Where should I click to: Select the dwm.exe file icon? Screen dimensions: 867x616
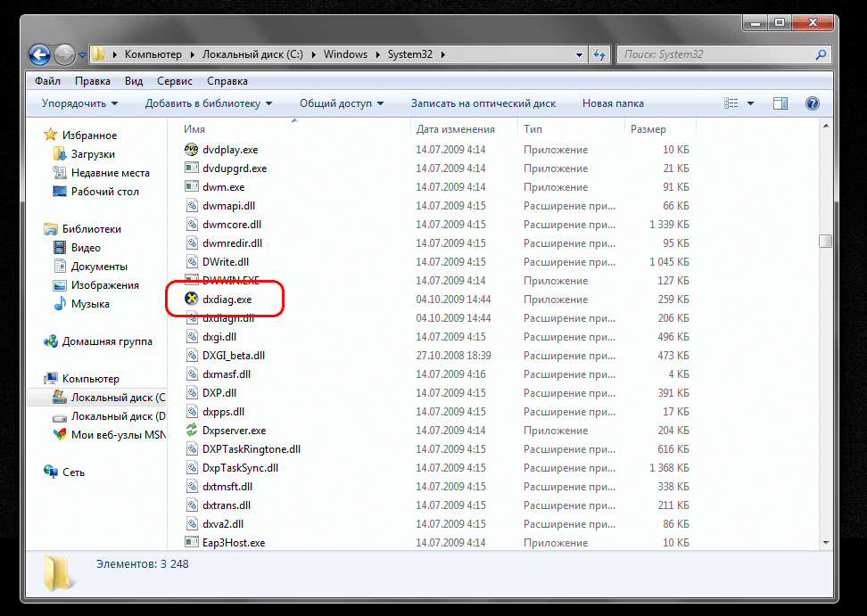(x=191, y=186)
